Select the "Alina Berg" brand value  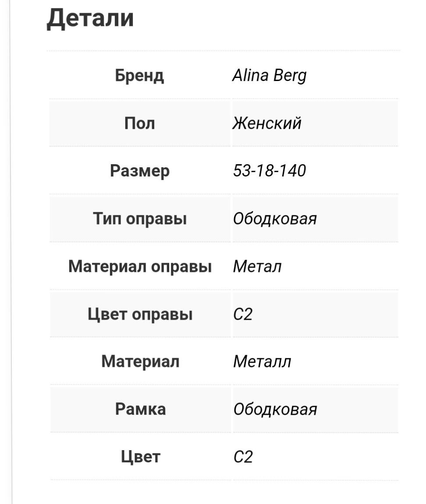pos(269,76)
